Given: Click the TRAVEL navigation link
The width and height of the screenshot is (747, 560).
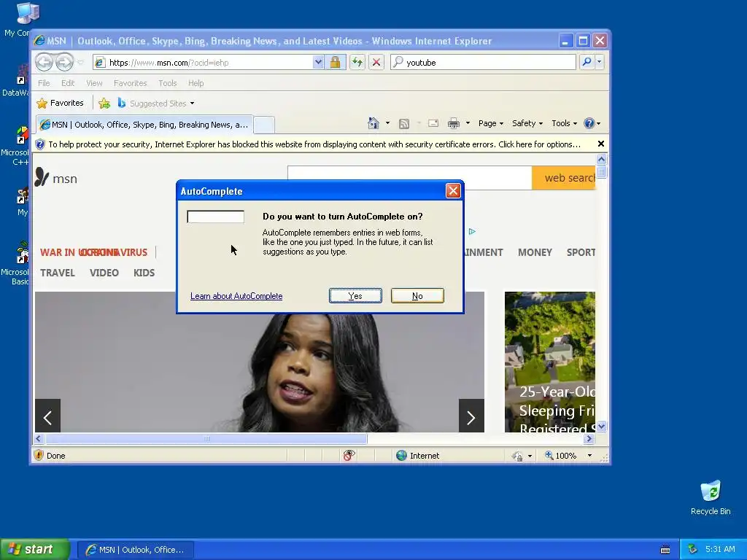Looking at the screenshot, I should 58,273.
